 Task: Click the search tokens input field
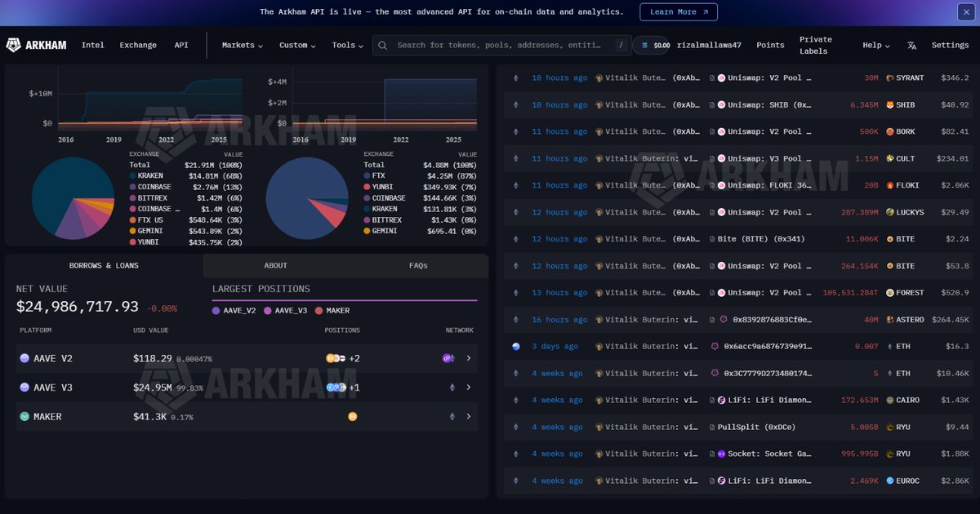click(x=502, y=46)
